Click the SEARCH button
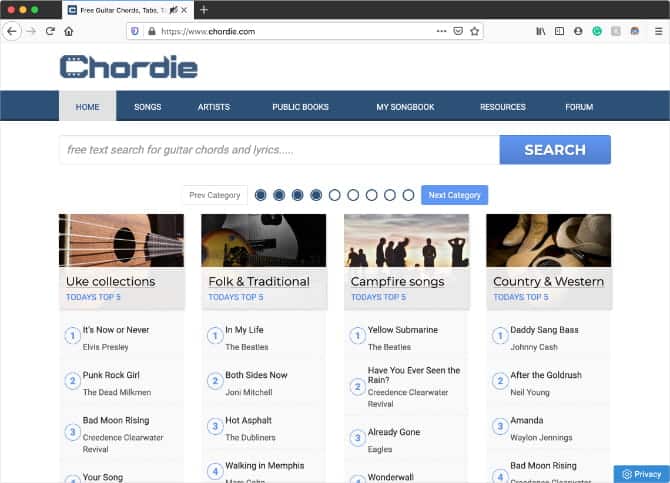This screenshot has height=483, width=670. [x=555, y=150]
